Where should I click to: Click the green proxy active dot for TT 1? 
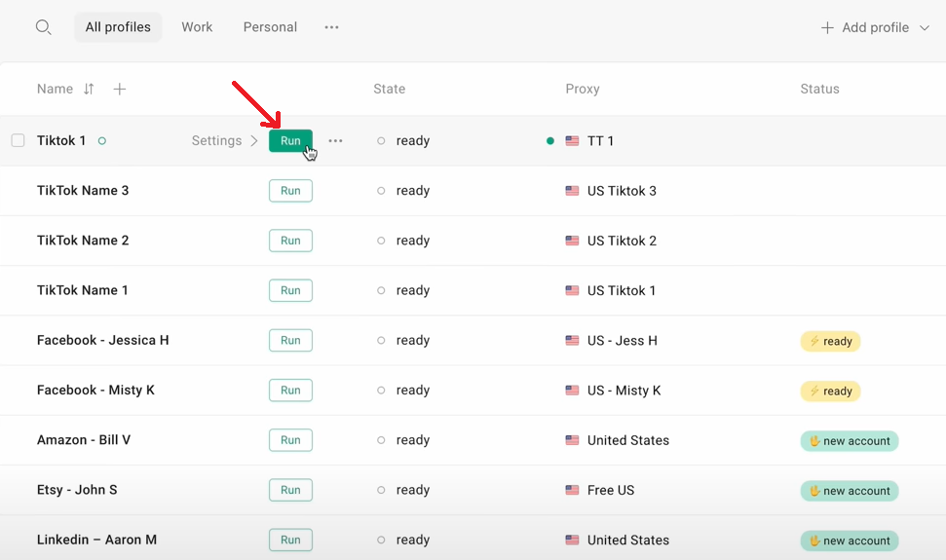(550, 141)
